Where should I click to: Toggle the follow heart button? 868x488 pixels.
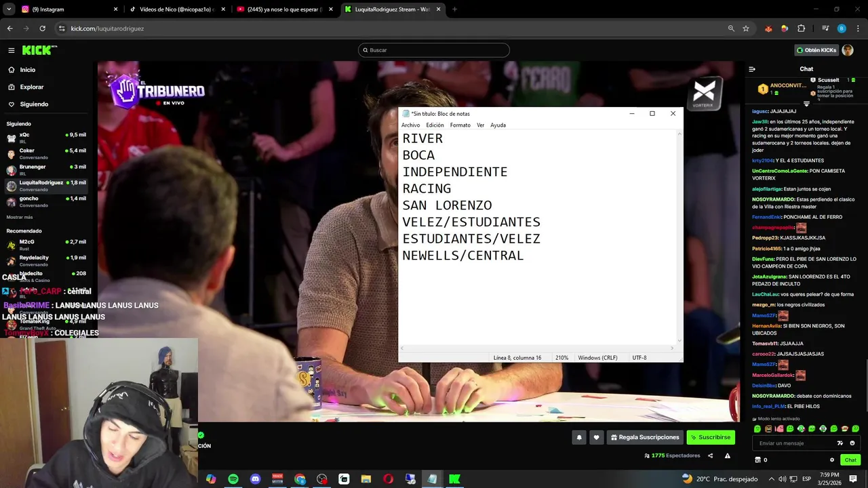click(596, 438)
